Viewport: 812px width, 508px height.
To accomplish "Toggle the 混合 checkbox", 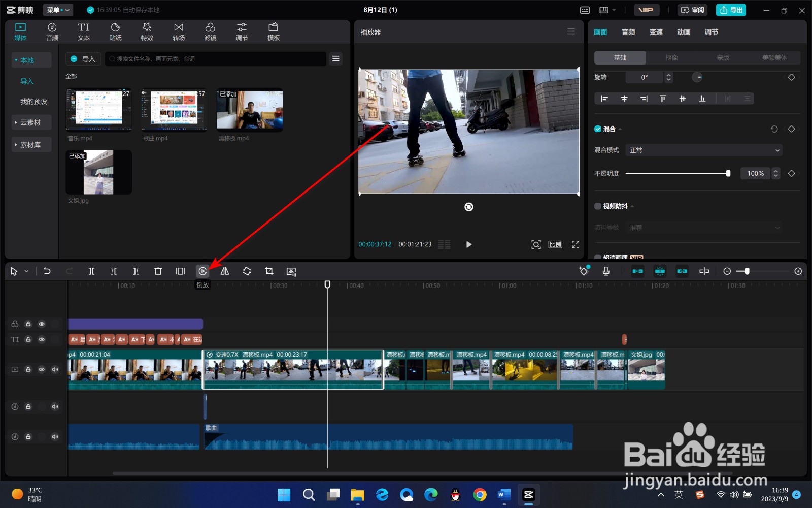I will [598, 129].
